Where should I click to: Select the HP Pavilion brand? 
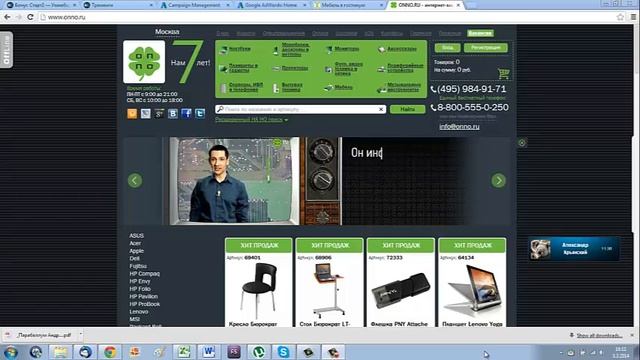point(143,297)
